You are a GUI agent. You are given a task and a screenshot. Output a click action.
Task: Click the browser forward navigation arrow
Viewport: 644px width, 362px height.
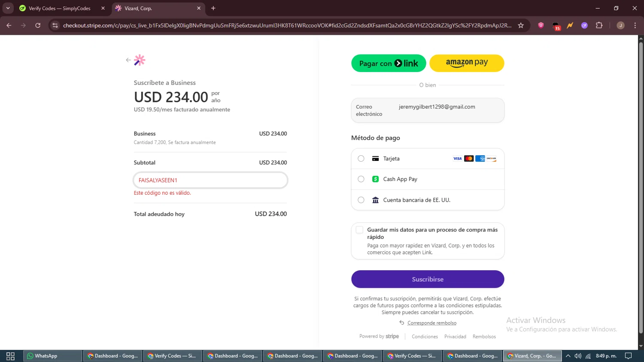pyautogui.click(x=23, y=25)
